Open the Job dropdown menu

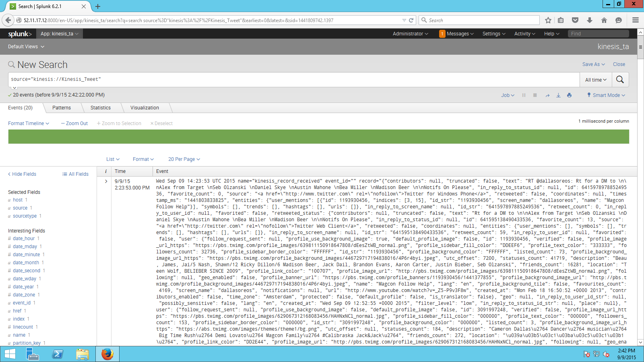[x=508, y=95]
